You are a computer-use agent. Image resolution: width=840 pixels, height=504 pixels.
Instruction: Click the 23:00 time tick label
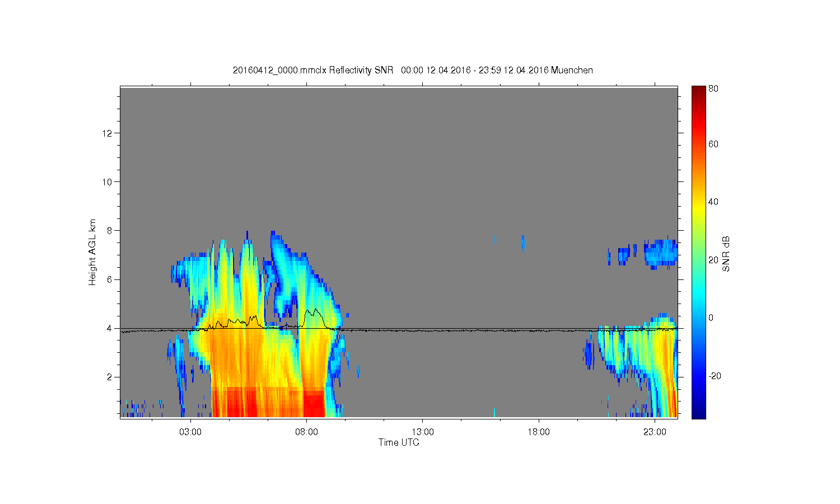(x=655, y=432)
